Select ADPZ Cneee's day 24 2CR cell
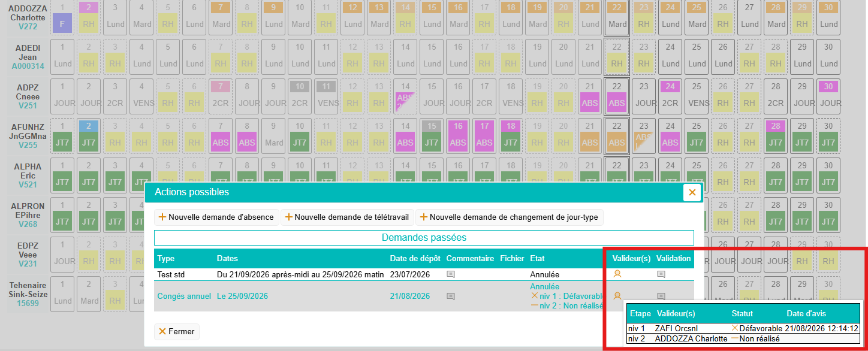The height and width of the screenshot is (351, 868). point(669,96)
